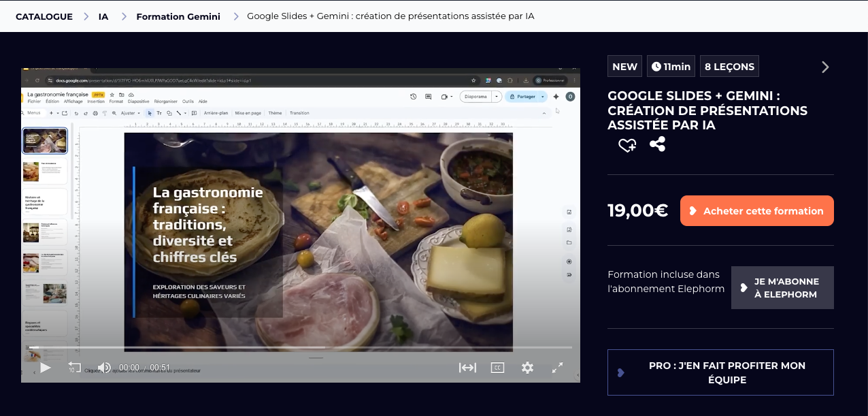This screenshot has width=868, height=416.
Task: Click Je m'abonne à Elephorm button
Action: point(782,288)
